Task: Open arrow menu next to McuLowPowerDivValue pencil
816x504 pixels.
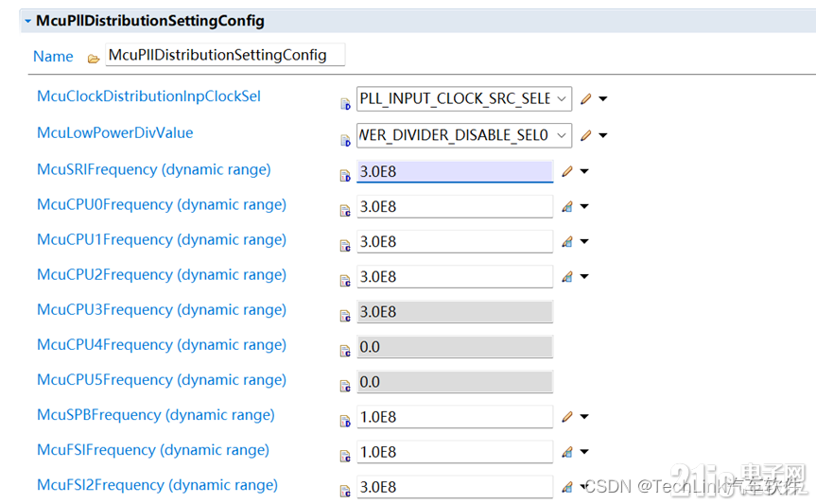Action: pos(602,135)
